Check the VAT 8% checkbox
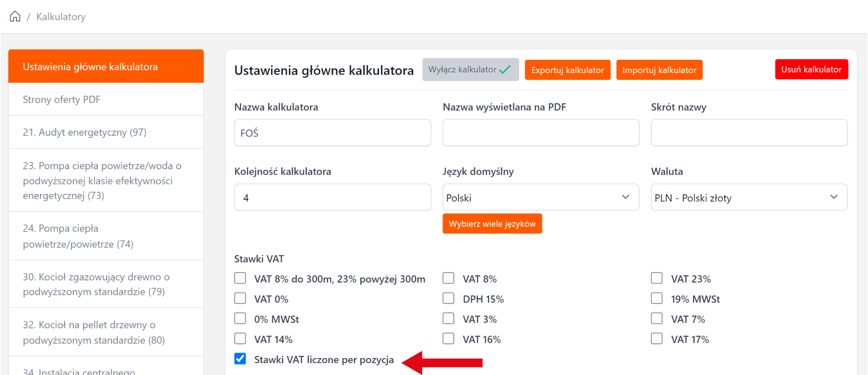Image resolution: width=868 pixels, height=375 pixels. pos(448,279)
